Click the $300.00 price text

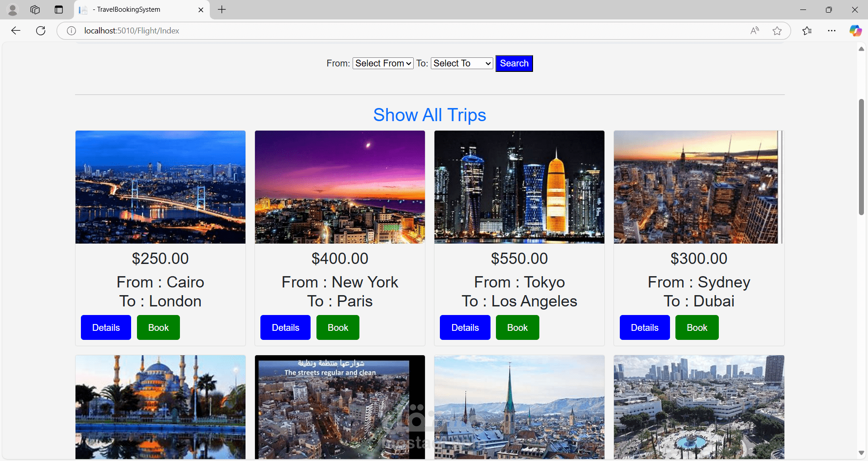699,259
